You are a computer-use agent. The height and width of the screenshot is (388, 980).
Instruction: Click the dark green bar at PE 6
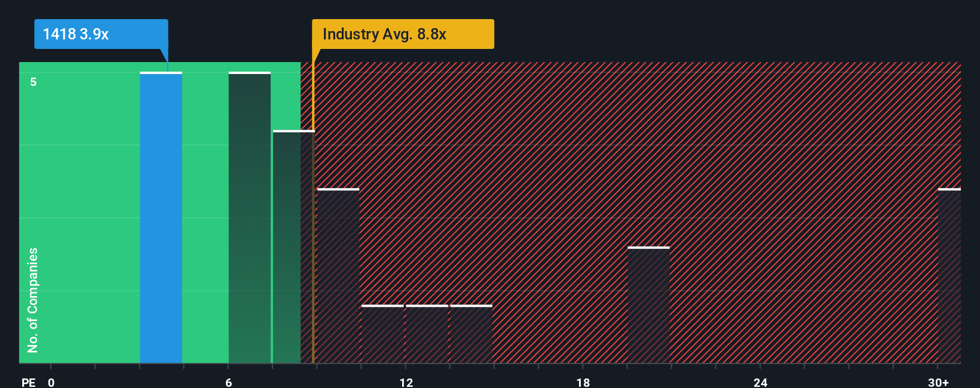coord(250,217)
